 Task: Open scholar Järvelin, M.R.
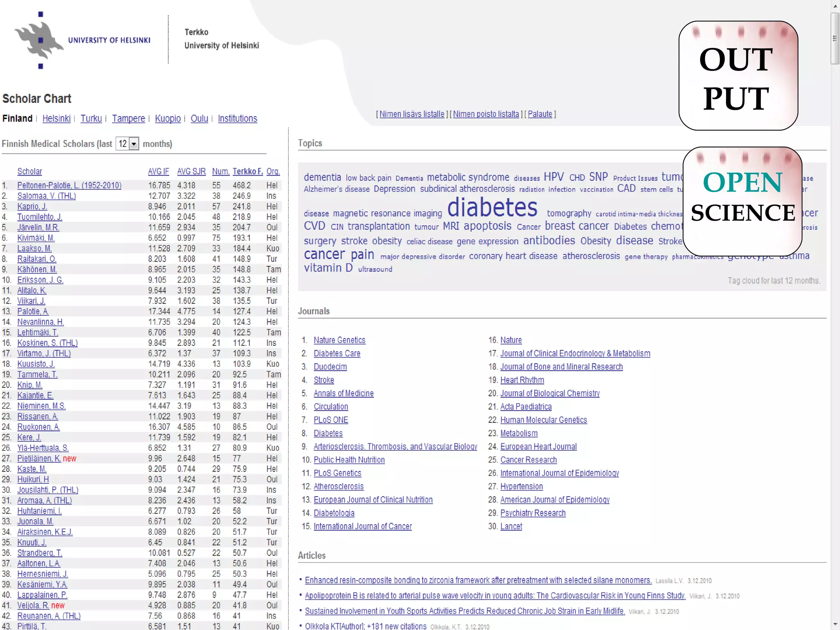coord(38,227)
